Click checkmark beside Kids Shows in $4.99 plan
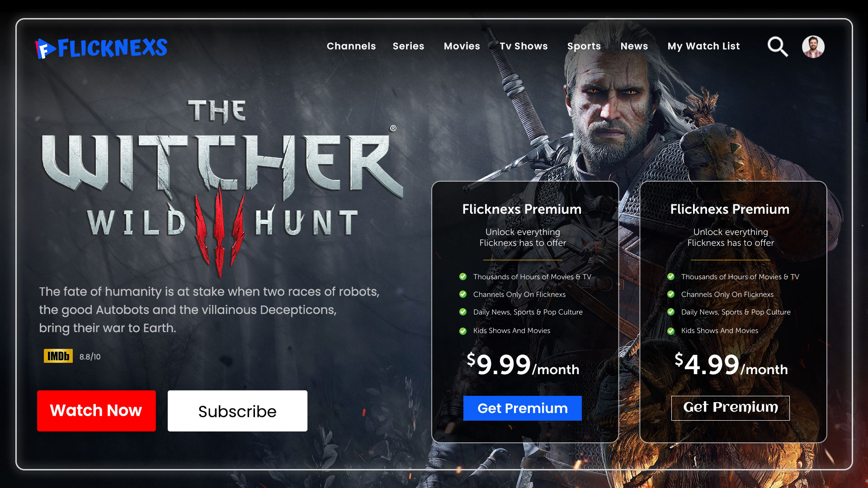Viewport: 868px width, 488px height. [671, 331]
